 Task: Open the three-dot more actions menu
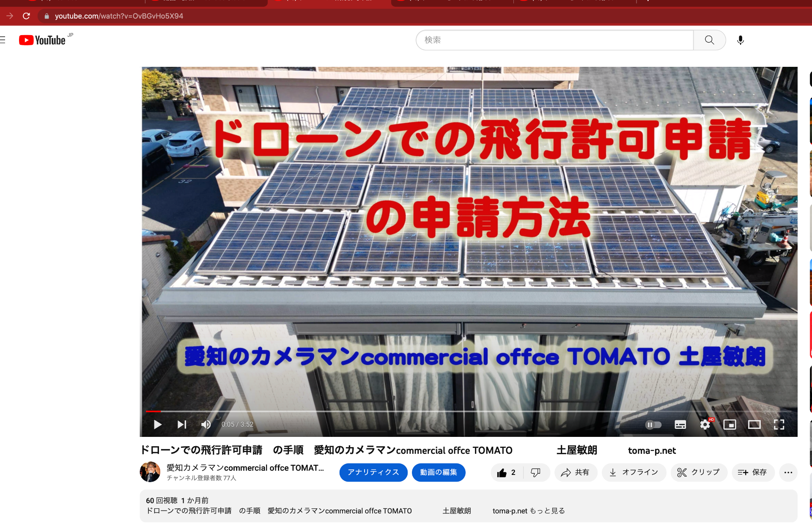point(788,472)
